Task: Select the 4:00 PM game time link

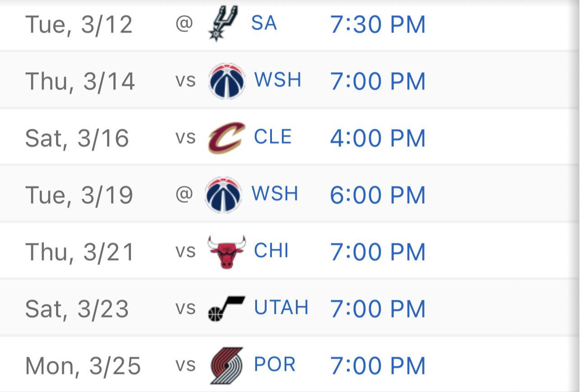Action: 378,138
